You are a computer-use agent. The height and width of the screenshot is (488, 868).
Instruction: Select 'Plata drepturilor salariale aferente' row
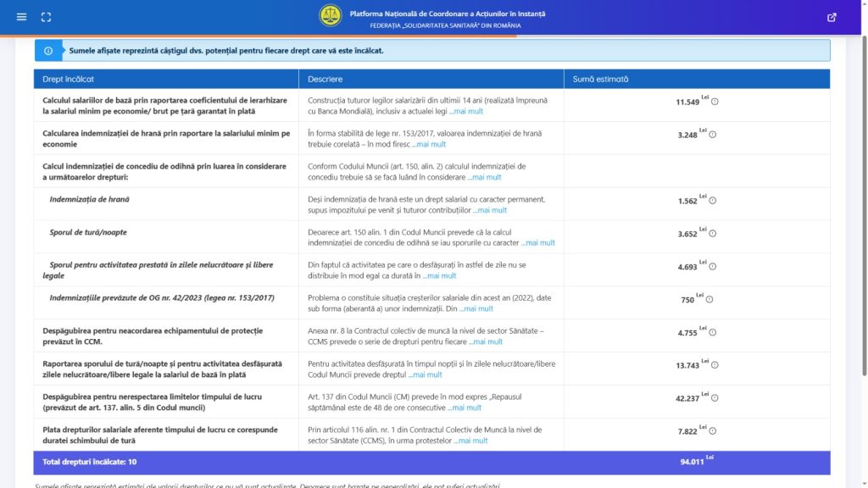tap(160, 435)
